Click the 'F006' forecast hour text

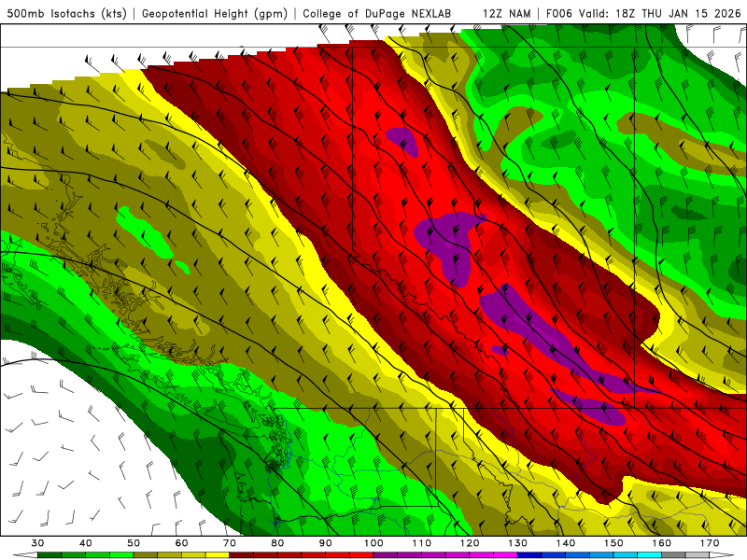coord(560,13)
